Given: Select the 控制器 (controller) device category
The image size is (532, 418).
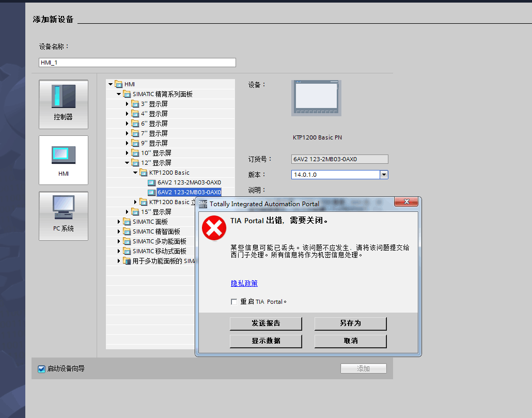Looking at the screenshot, I should coord(64,104).
